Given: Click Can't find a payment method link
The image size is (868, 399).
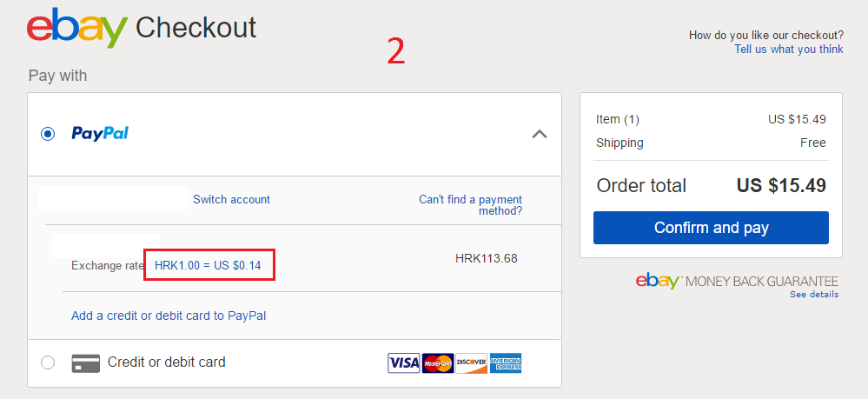Looking at the screenshot, I should tap(471, 205).
